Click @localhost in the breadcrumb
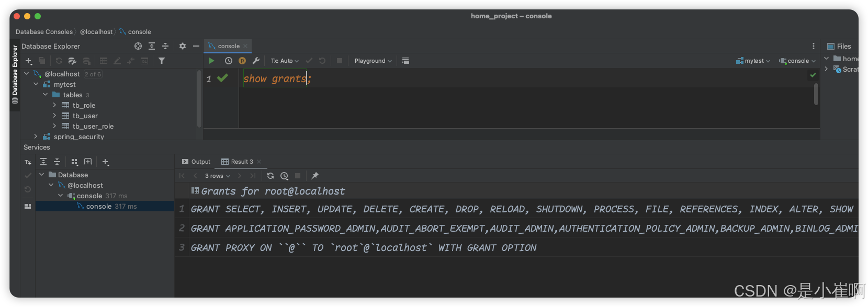Viewport: 868px width, 307px height. coord(96,32)
